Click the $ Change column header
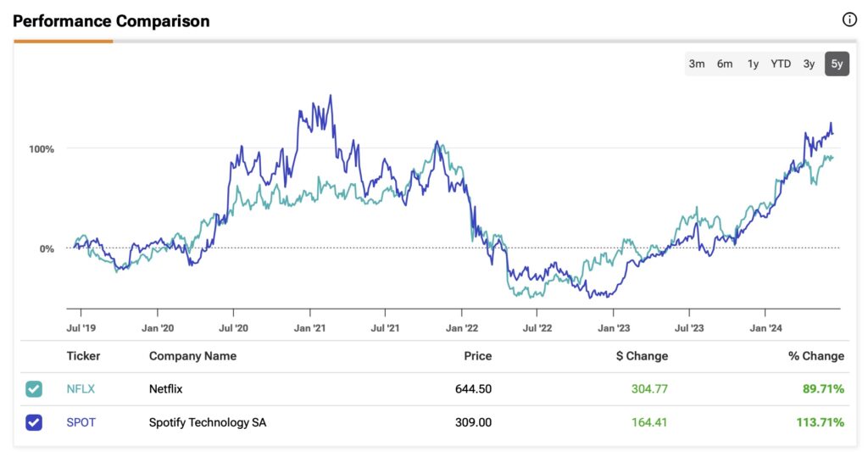 point(642,356)
